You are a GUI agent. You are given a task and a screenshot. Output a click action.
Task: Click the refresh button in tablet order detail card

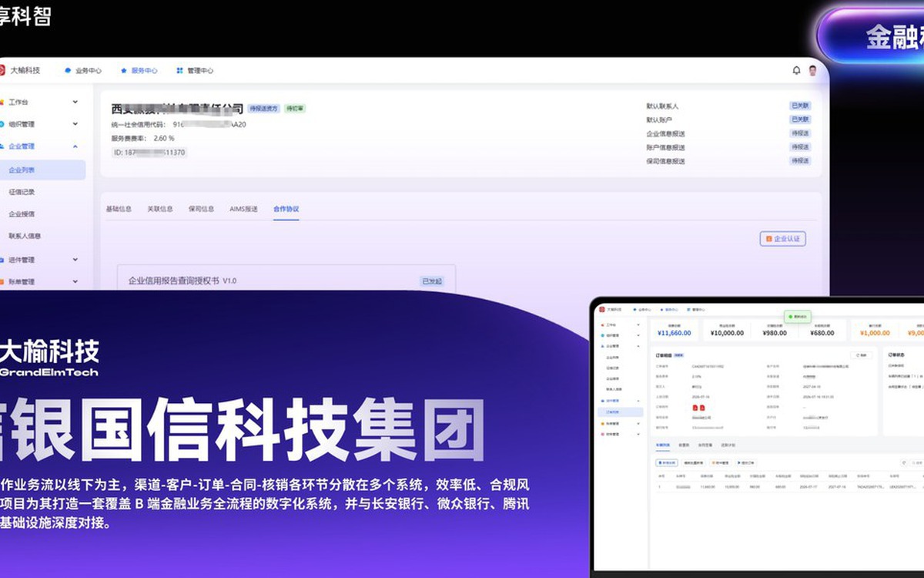point(861,355)
